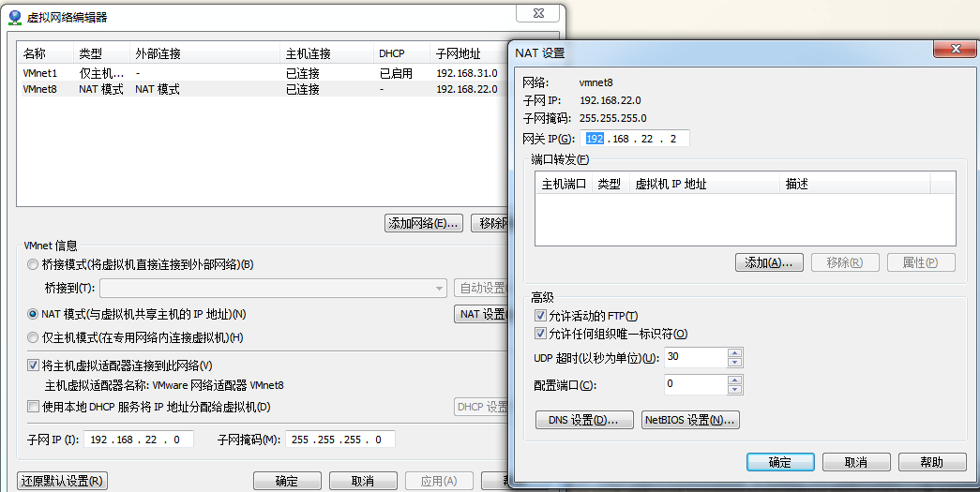Image resolution: width=980 pixels, height=492 pixels.
Task: Toggle 允许任何组织唯一标识符 checkbox
Action: coord(540,334)
